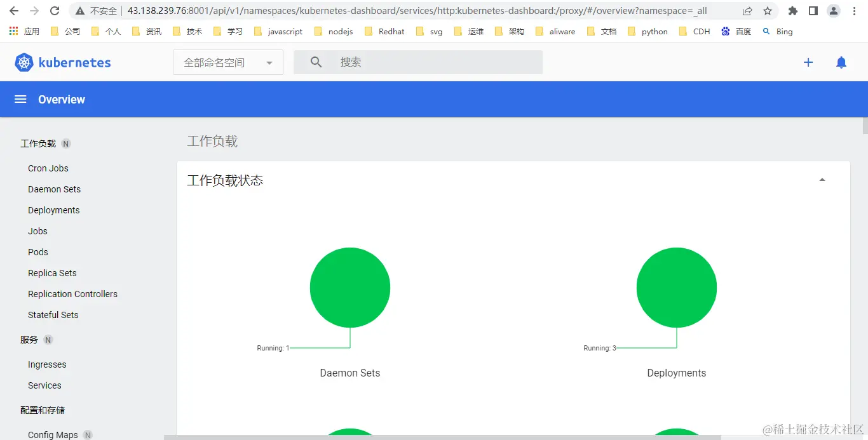Click the browser forward arrow
The height and width of the screenshot is (440, 868).
coord(34,11)
